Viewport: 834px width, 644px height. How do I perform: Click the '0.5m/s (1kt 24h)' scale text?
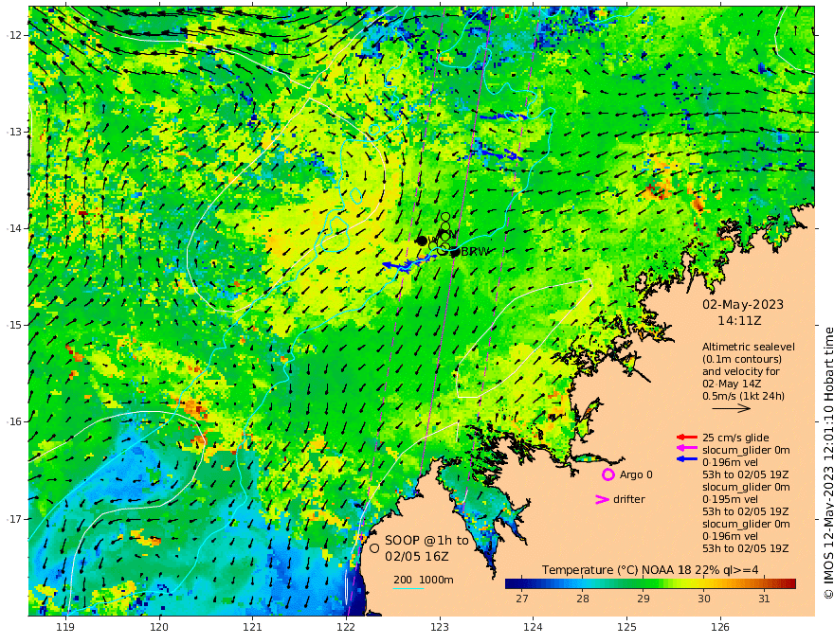pos(743,396)
